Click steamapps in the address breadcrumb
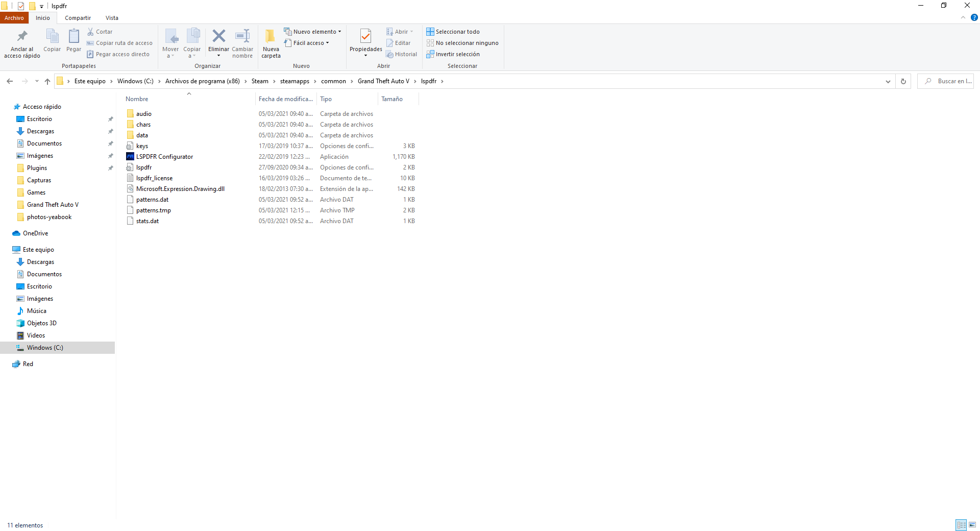This screenshot has width=980, height=531. [295, 81]
